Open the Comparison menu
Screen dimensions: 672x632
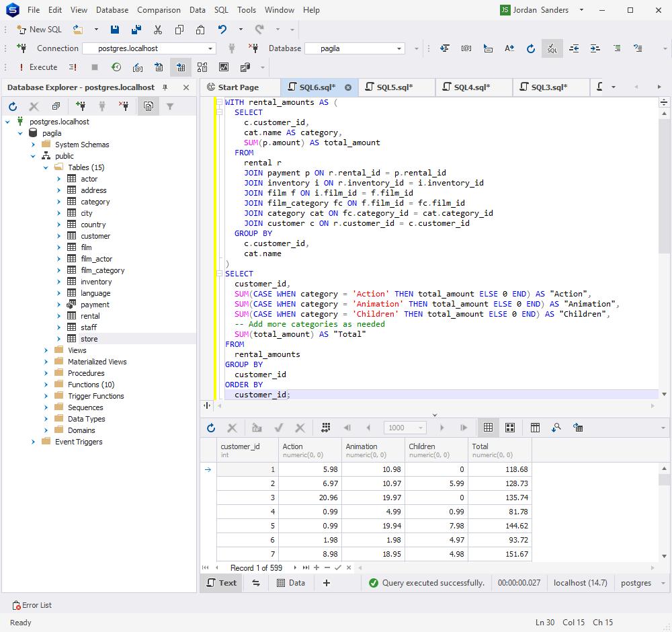159,10
